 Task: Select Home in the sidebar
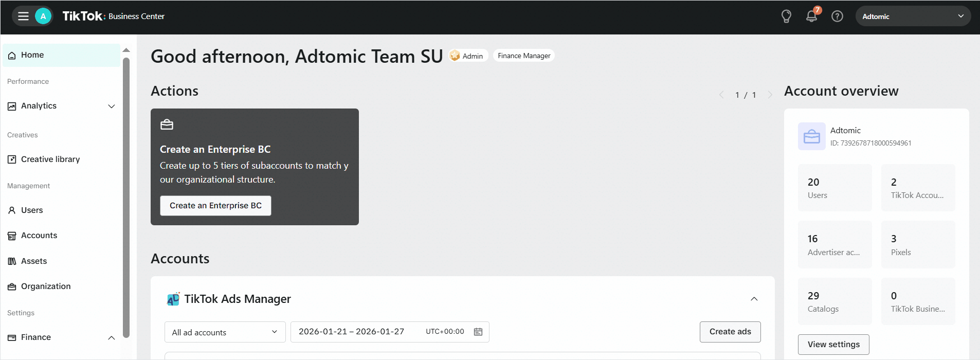click(61, 55)
